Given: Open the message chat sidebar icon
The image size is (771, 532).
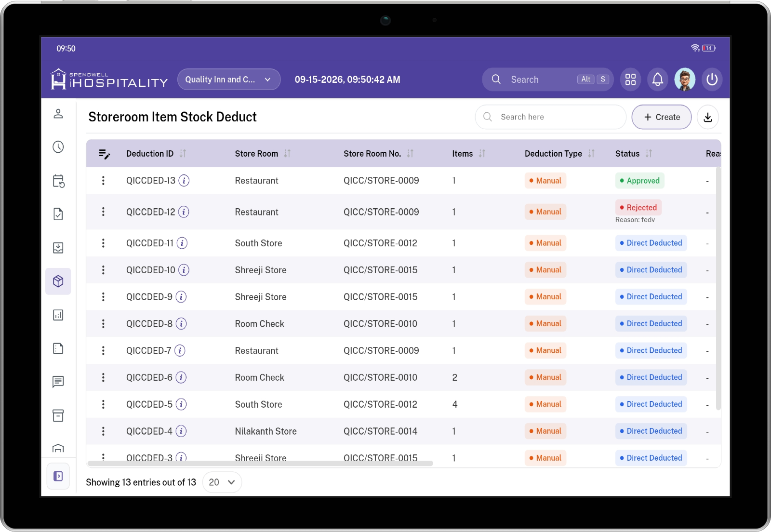Looking at the screenshot, I should [58, 382].
